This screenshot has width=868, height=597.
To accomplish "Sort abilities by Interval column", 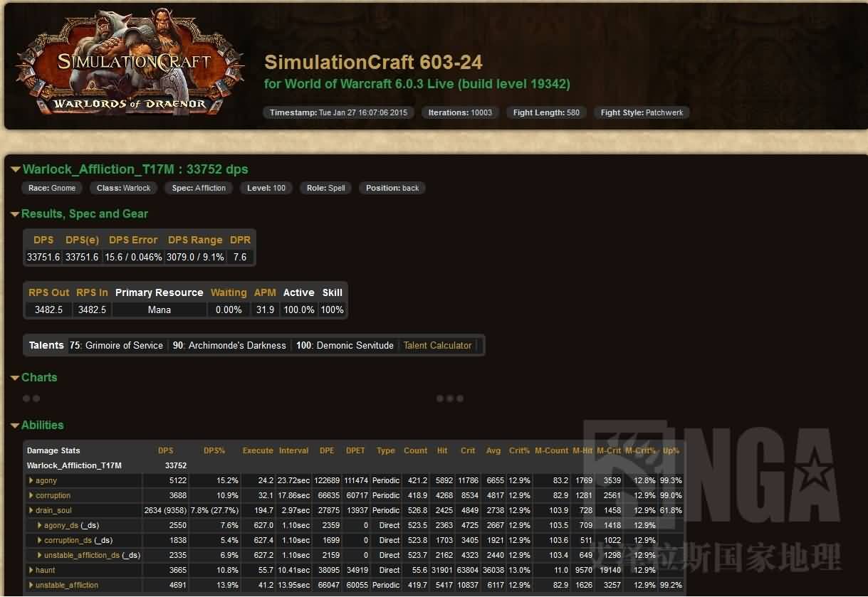I will pos(294,451).
